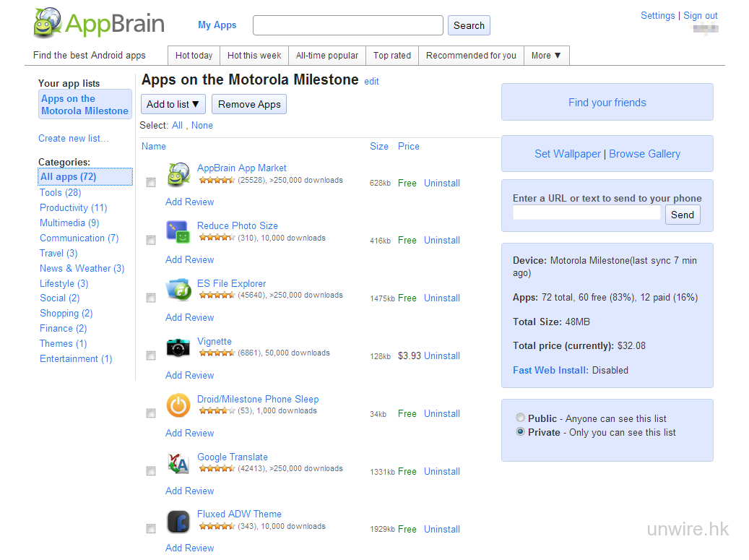Click the send-to-phone URL text field
The width and height of the screenshot is (749, 560).
pyautogui.click(x=586, y=213)
